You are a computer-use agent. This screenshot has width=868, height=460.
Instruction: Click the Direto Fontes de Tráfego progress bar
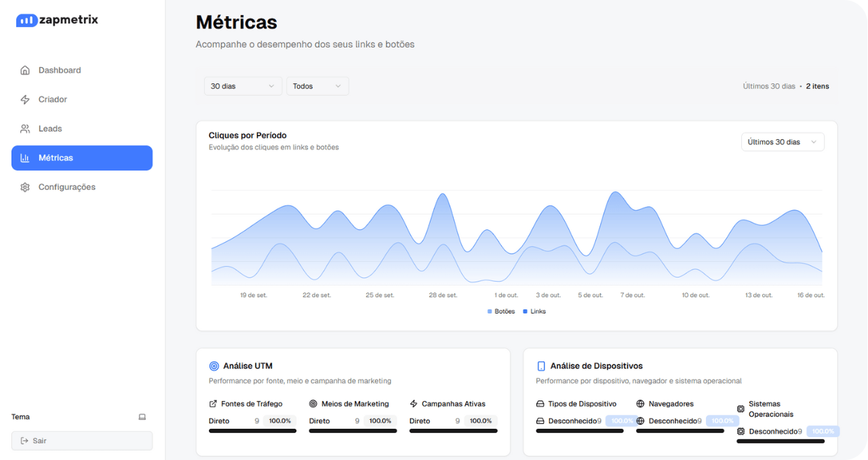point(252,431)
